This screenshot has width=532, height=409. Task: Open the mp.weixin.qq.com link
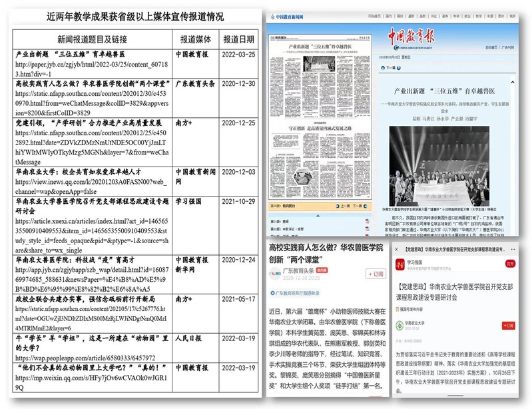(91, 382)
